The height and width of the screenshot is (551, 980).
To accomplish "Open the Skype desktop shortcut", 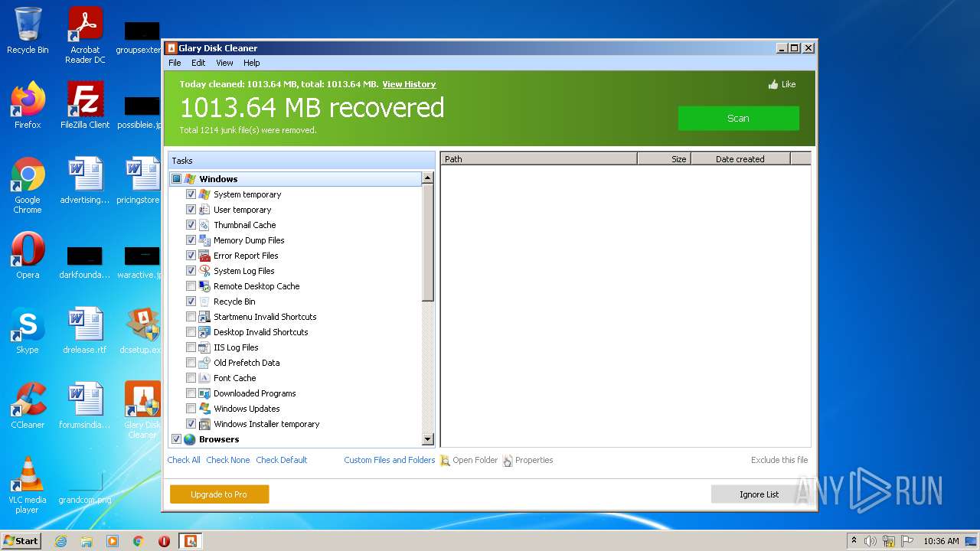I will point(28,331).
